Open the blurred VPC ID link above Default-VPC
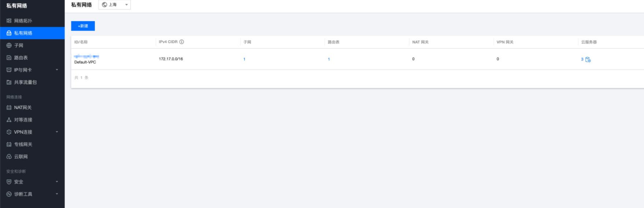 [87, 56]
